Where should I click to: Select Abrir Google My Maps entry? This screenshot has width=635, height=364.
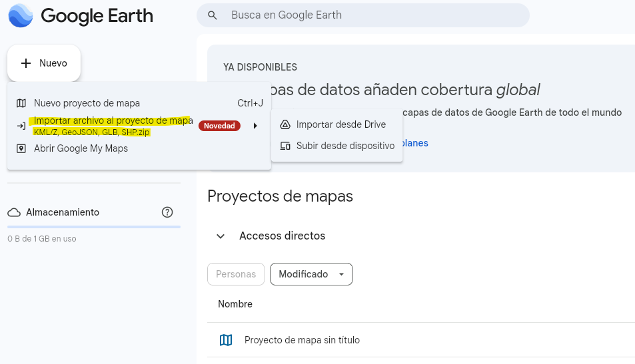point(139,148)
